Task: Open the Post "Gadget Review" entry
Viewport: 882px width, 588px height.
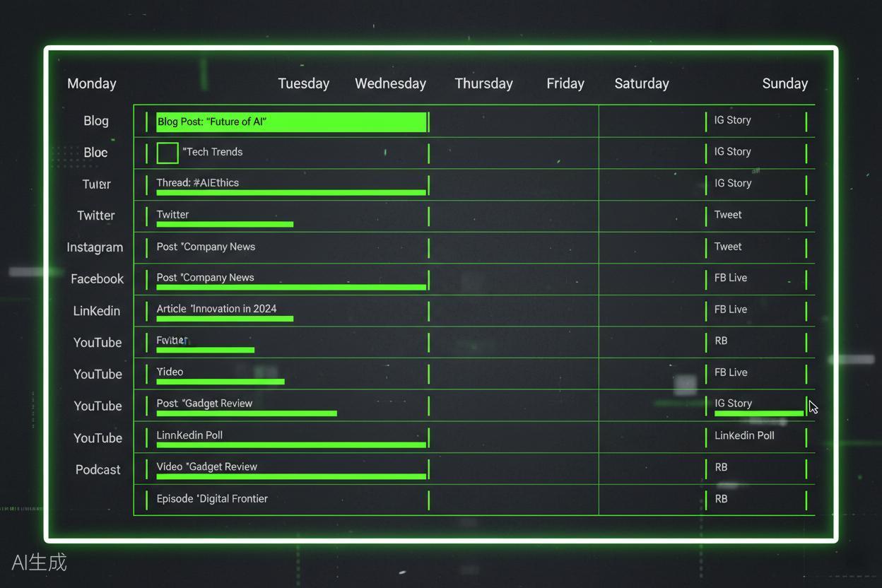Action: click(x=204, y=404)
